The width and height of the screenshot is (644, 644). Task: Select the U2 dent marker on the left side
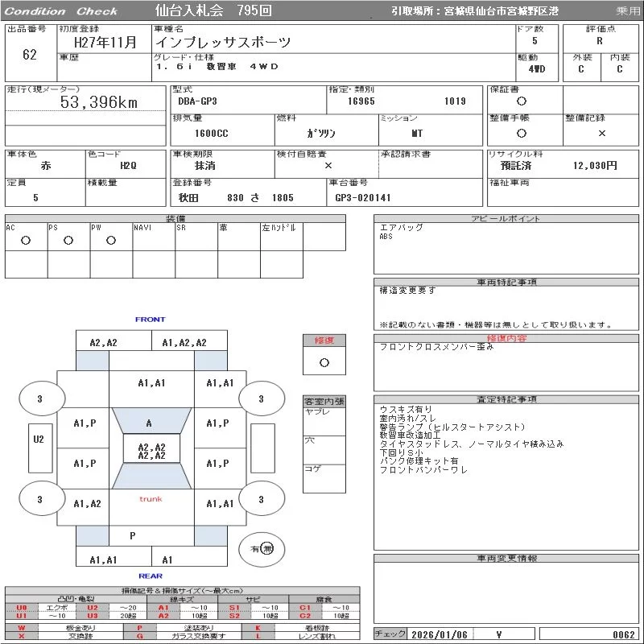click(x=39, y=440)
